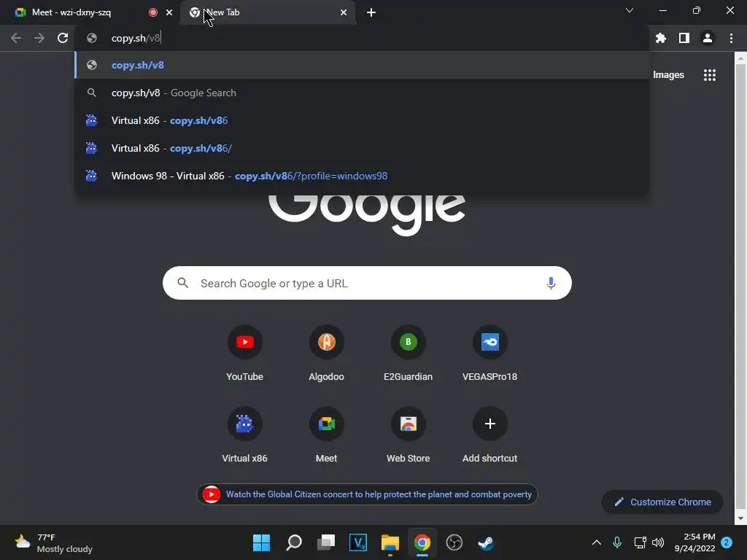Show hidden tray icons chevron
The image size is (747, 560).
click(597, 542)
